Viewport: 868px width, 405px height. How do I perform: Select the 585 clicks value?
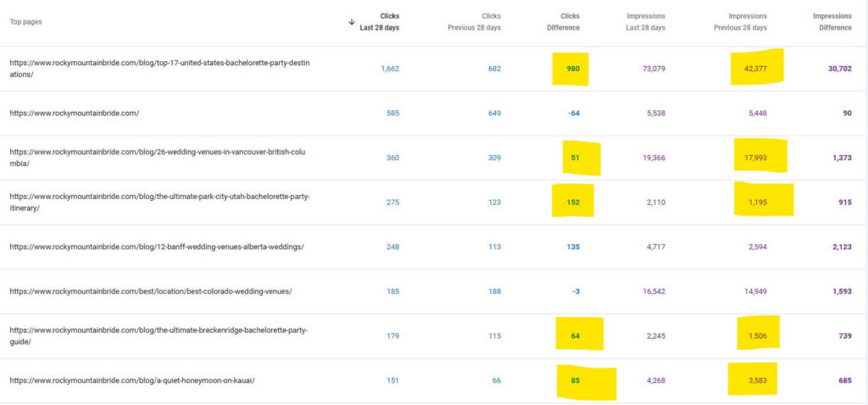(x=392, y=114)
